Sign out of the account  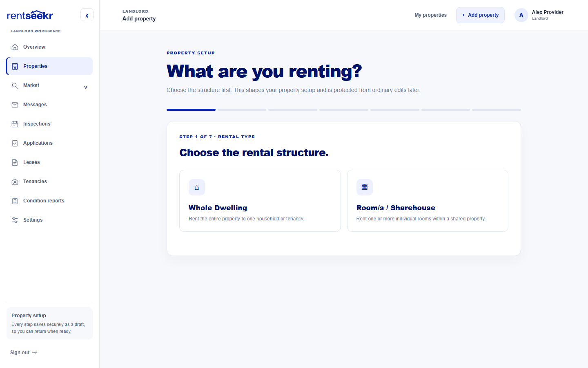(x=24, y=352)
